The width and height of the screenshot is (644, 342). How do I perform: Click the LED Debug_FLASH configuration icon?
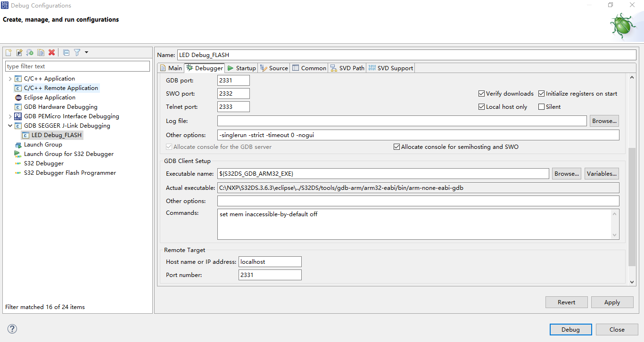[25, 135]
